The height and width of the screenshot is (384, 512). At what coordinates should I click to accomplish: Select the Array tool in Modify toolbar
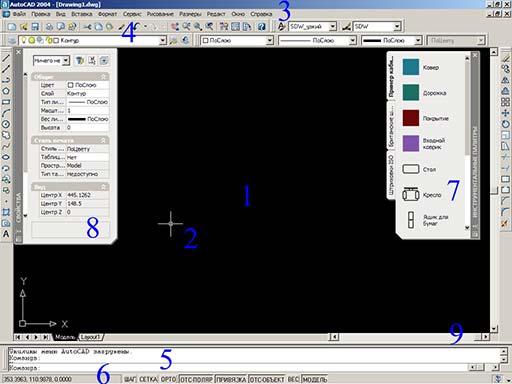tap(505, 102)
